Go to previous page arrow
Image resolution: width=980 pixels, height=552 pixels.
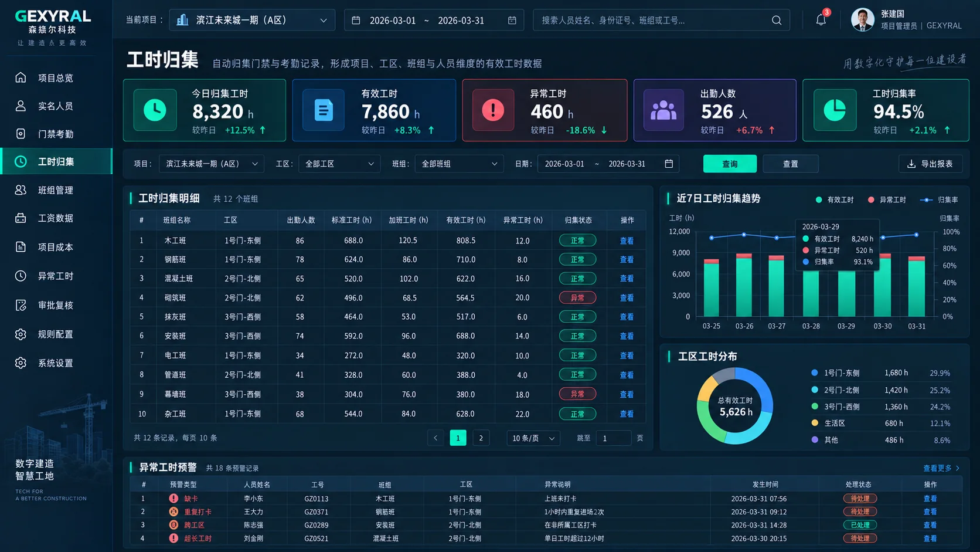435,438
